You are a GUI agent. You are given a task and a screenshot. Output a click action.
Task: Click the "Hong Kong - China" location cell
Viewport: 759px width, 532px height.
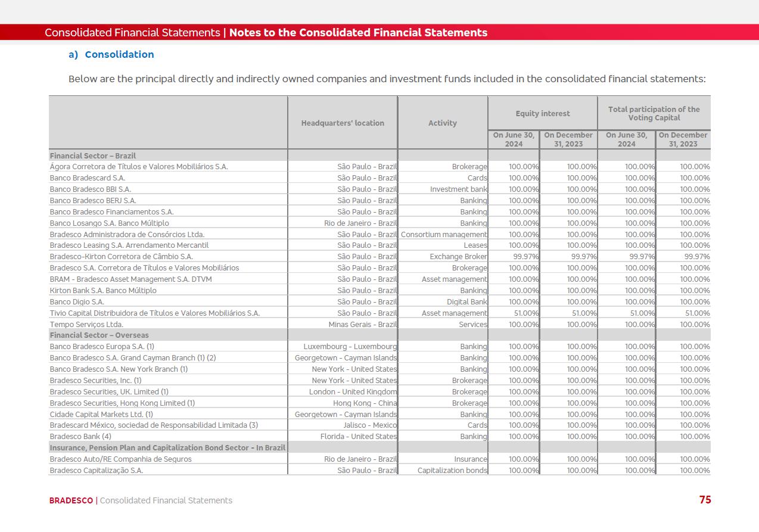(x=365, y=403)
